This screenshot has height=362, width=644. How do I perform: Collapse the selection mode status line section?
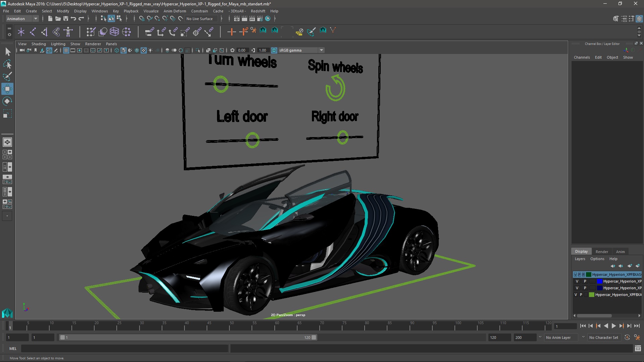click(96, 19)
